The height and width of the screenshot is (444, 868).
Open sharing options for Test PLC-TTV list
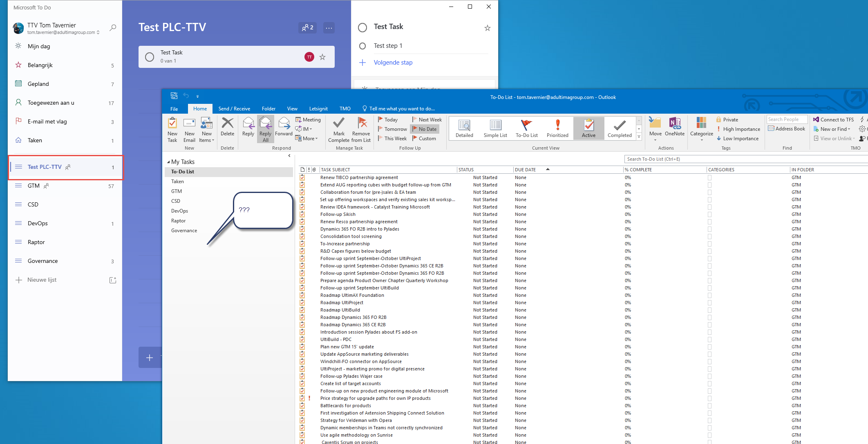pyautogui.click(x=307, y=28)
